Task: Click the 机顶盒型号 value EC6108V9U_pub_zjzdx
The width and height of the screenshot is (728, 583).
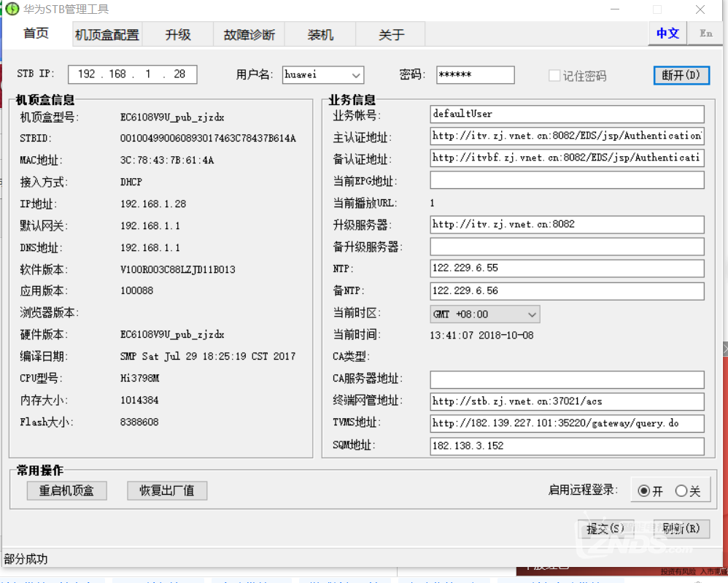Action: (x=172, y=117)
